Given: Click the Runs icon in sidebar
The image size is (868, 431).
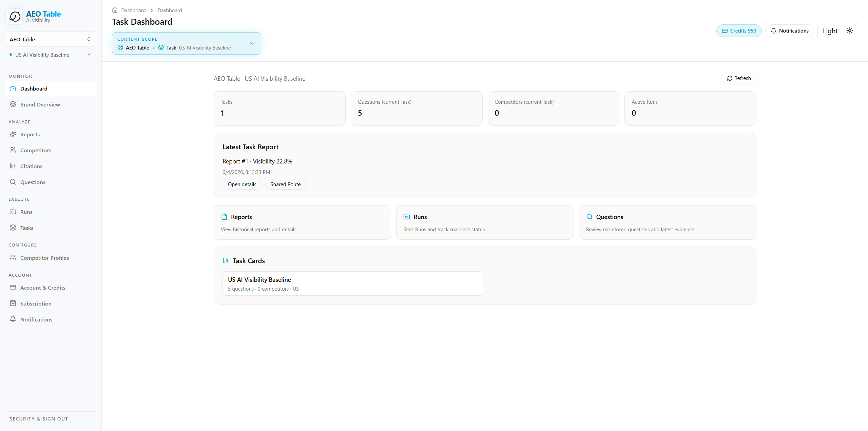Looking at the screenshot, I should [x=13, y=212].
